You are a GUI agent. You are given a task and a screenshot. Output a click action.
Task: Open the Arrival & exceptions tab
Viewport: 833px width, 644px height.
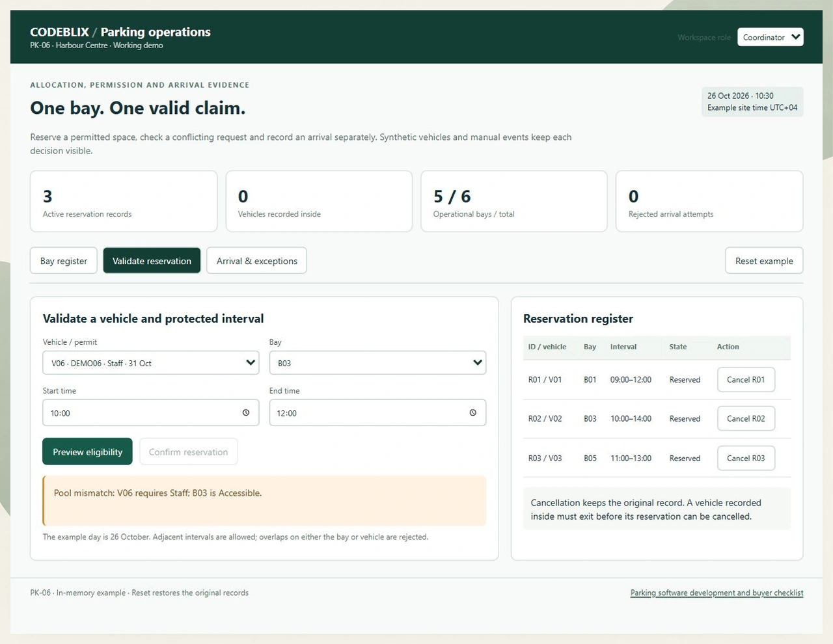[x=256, y=261]
